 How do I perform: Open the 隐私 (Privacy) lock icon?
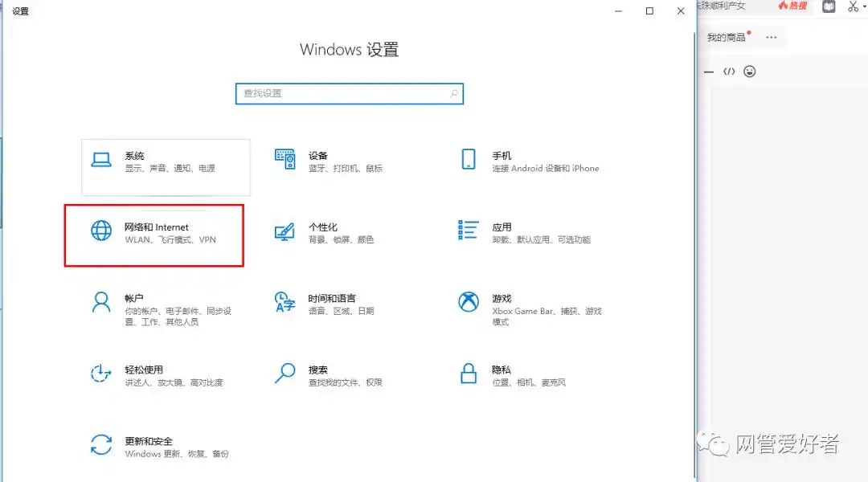[468, 372]
